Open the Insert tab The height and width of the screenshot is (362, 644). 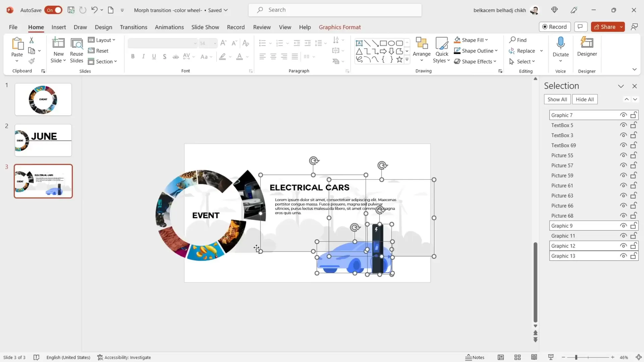pyautogui.click(x=59, y=27)
